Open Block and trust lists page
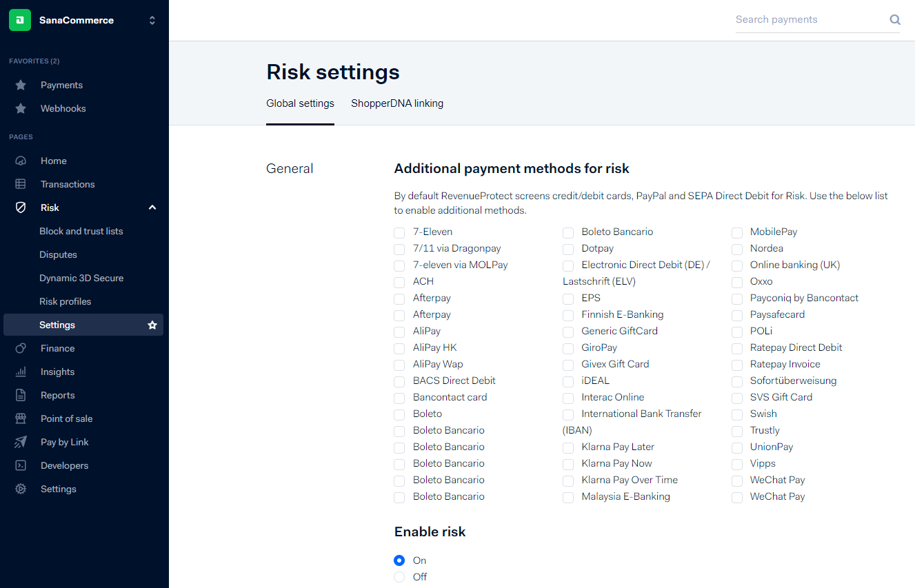915x588 pixels. tap(81, 231)
